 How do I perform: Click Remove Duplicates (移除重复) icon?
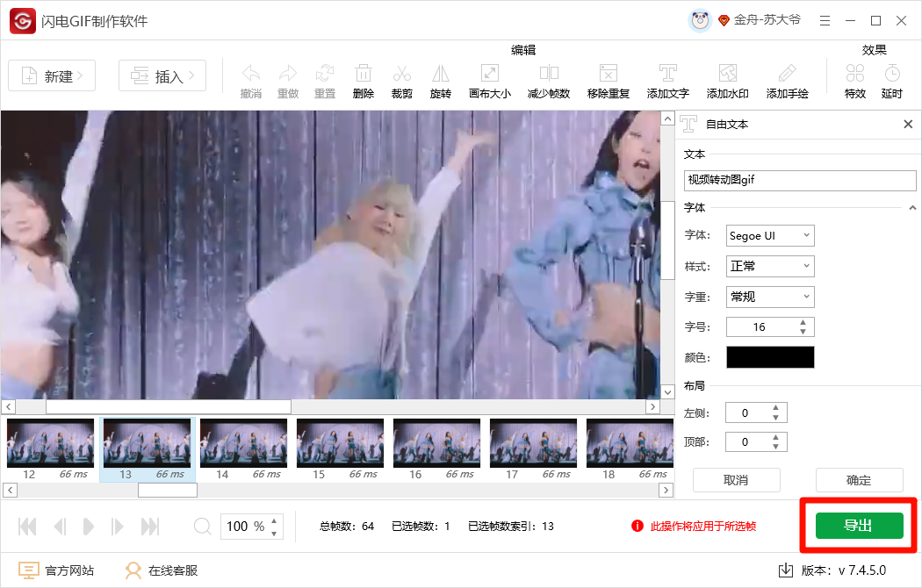coord(609,81)
